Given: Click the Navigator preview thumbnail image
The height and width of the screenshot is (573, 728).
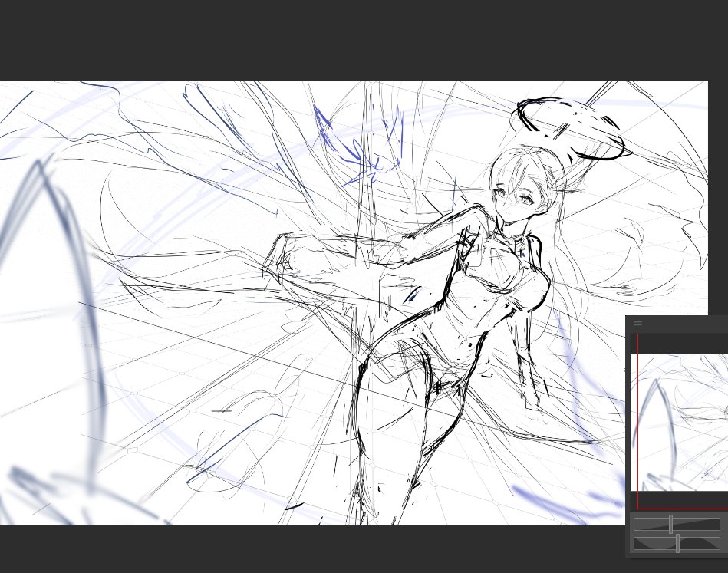Looking at the screenshot, I should pos(679,423).
